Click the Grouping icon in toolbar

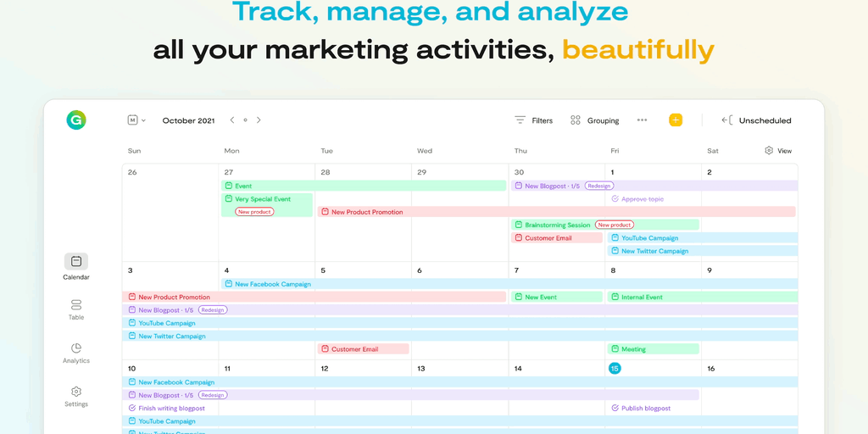click(x=576, y=120)
